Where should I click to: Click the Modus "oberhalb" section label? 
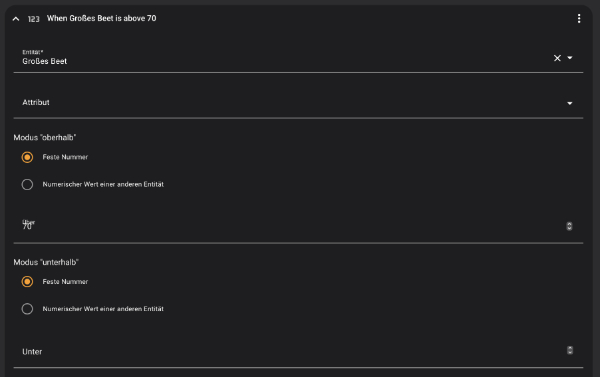[45, 138]
